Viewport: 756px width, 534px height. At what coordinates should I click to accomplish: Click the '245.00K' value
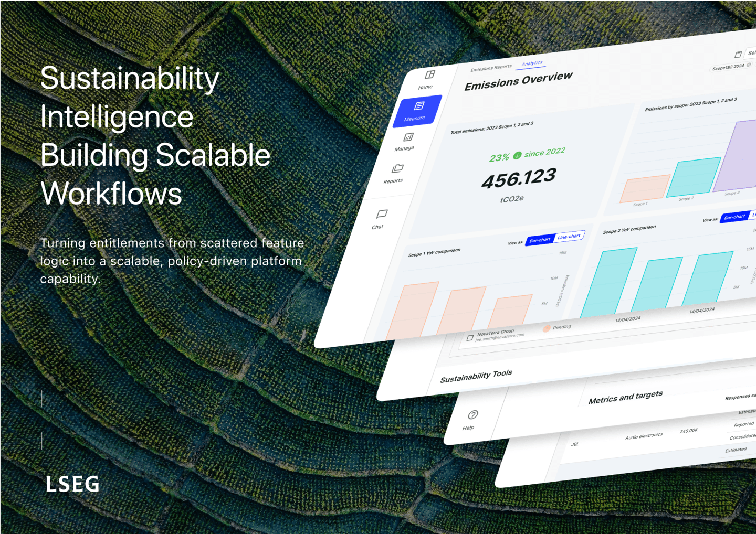pos(689,431)
